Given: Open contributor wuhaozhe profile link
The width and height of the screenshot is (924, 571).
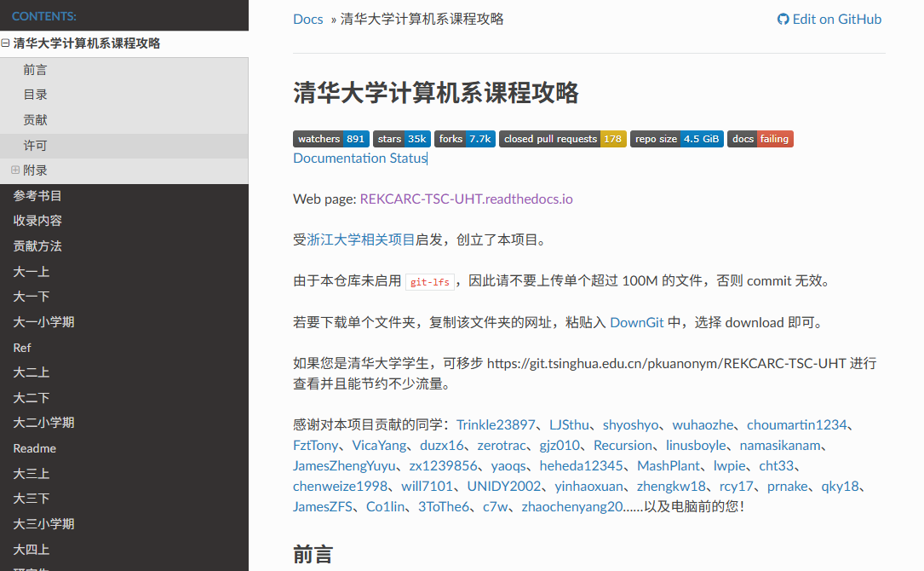Looking at the screenshot, I should point(703,424).
